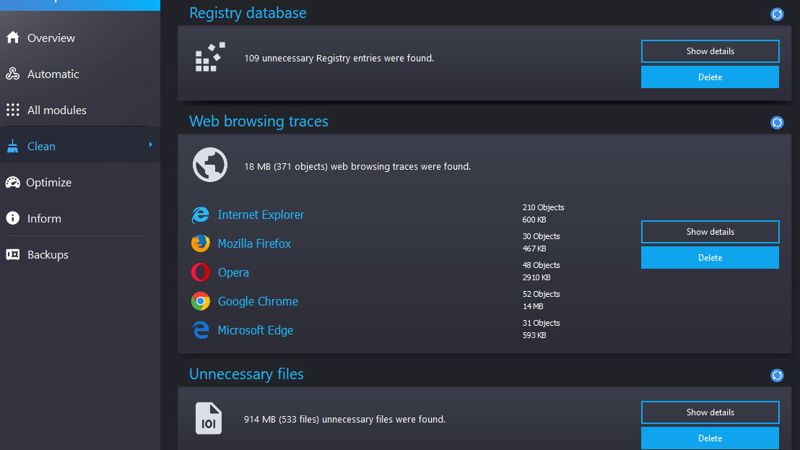
Task: Expand the Clean submenu arrow
Action: tap(150, 145)
